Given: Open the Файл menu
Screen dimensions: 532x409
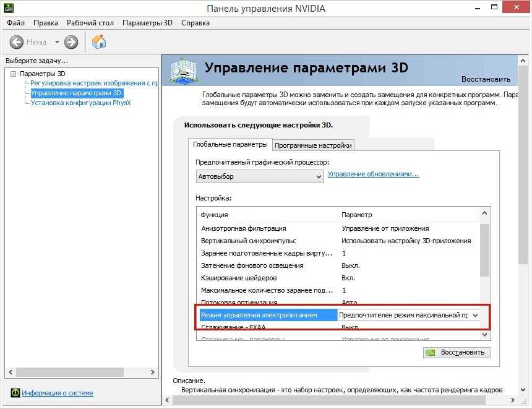Looking at the screenshot, I should [15, 23].
